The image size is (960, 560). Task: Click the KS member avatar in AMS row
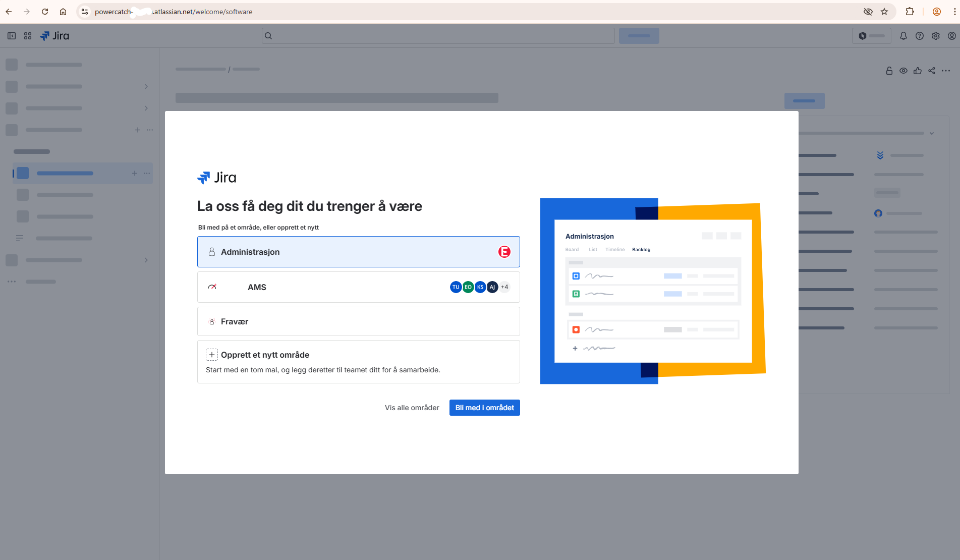[x=480, y=287]
